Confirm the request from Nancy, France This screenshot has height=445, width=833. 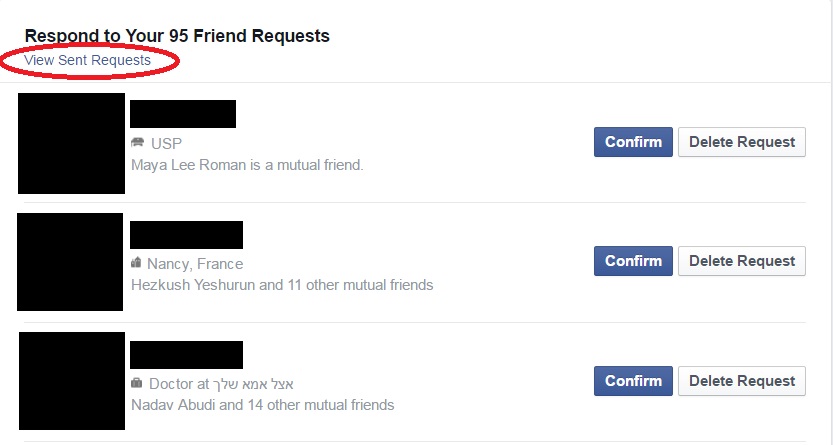tap(633, 261)
